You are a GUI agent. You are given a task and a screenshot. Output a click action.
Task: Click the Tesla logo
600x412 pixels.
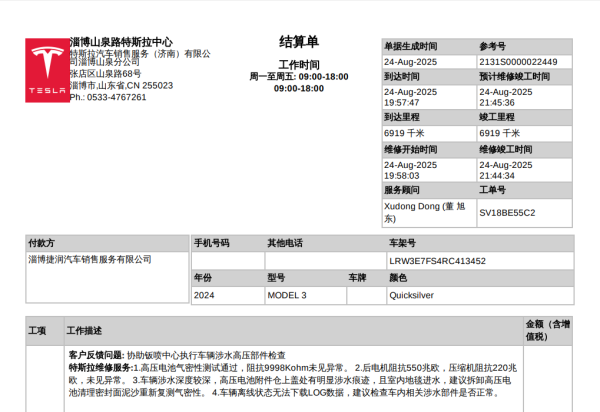point(46,70)
